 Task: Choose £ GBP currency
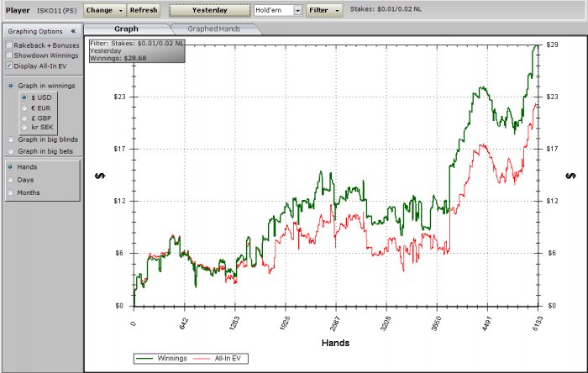point(24,118)
